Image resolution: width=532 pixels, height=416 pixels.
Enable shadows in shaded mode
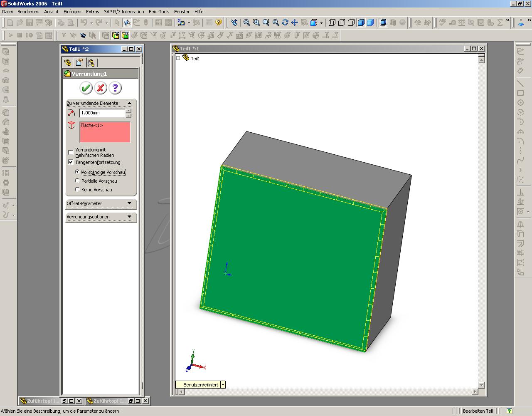tap(383, 22)
